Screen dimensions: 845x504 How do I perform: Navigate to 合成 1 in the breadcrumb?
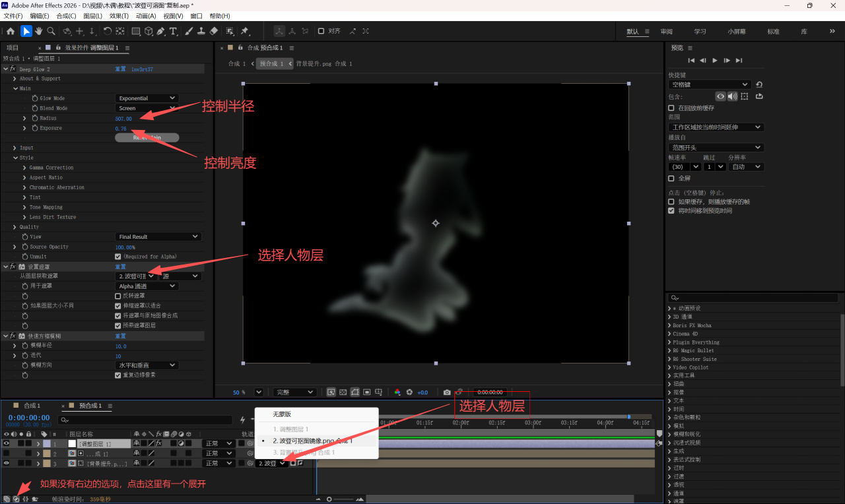pos(237,63)
